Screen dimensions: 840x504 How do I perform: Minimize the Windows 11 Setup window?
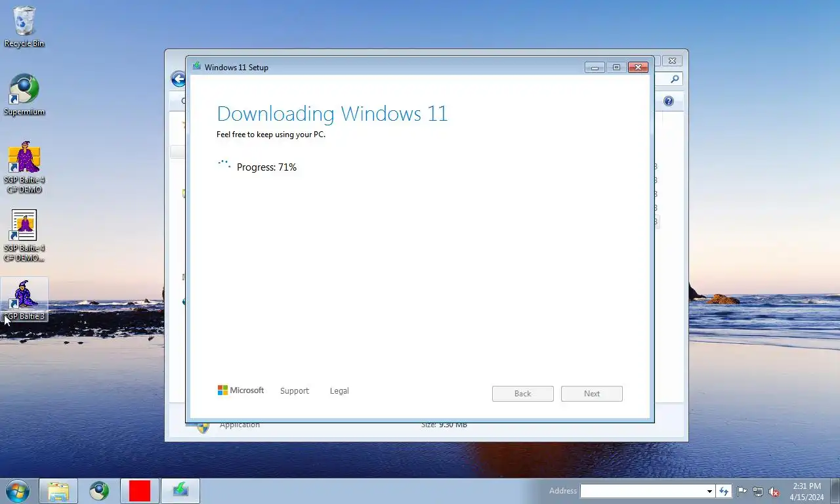(595, 67)
